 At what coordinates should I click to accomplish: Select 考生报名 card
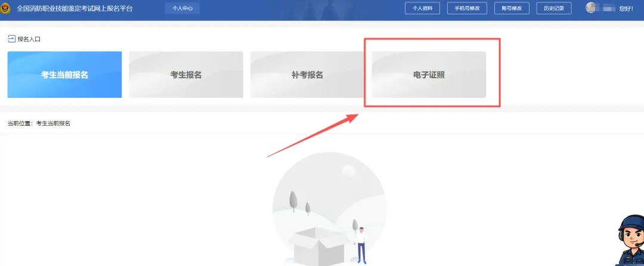186,75
